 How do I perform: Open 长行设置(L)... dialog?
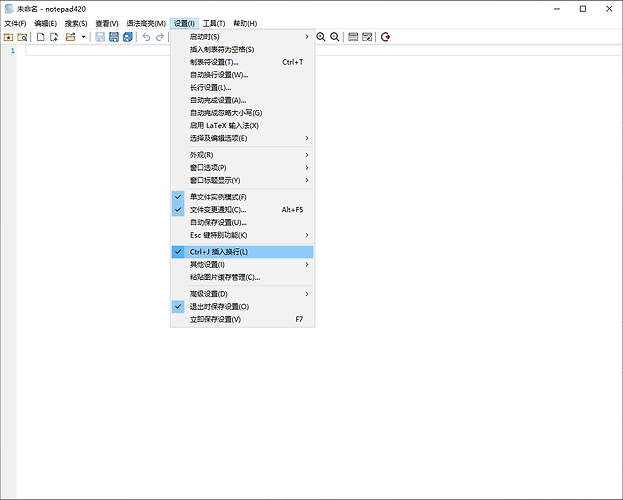[242, 87]
